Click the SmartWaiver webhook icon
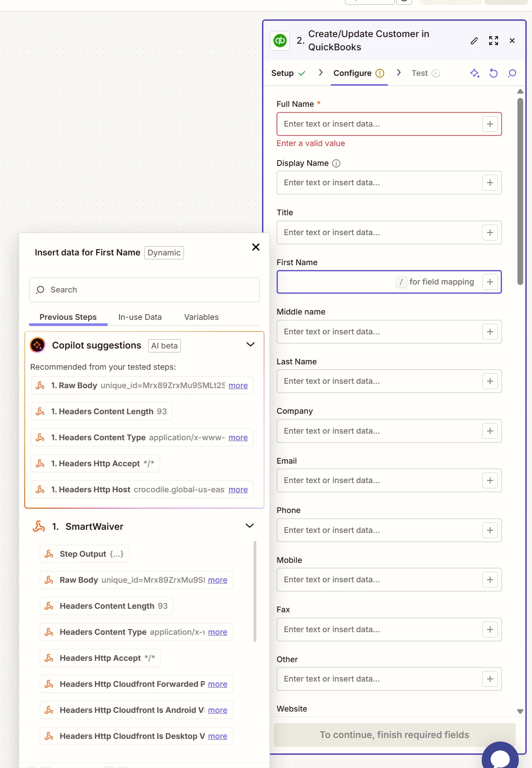This screenshot has width=532, height=768. (x=39, y=526)
